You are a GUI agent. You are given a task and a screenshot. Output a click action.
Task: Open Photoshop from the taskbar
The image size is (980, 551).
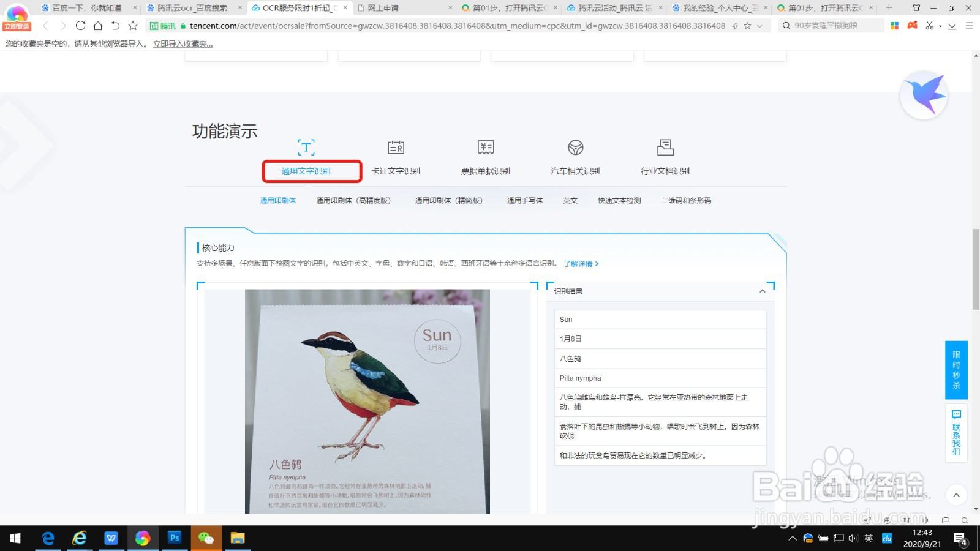(x=175, y=538)
